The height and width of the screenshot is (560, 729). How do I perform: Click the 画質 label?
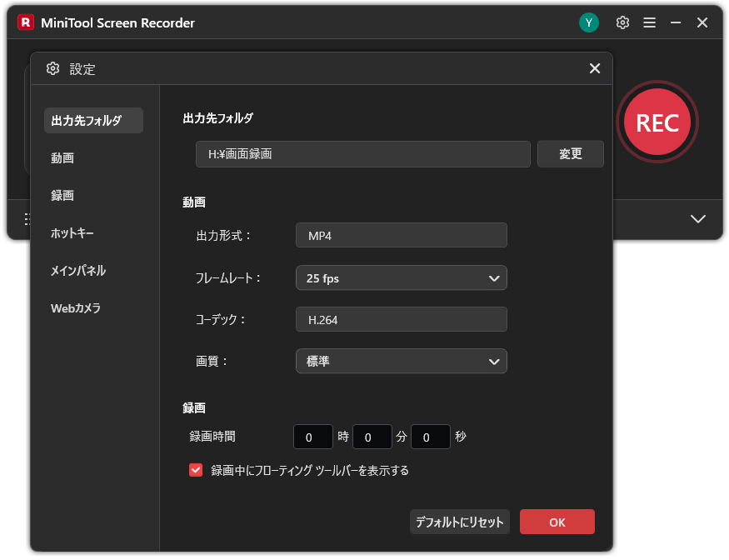tap(212, 362)
